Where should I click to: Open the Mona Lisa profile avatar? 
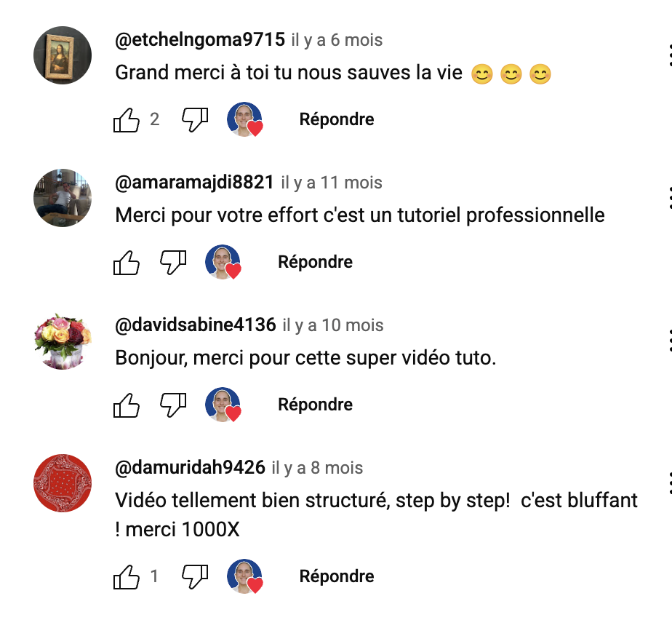tap(63, 55)
